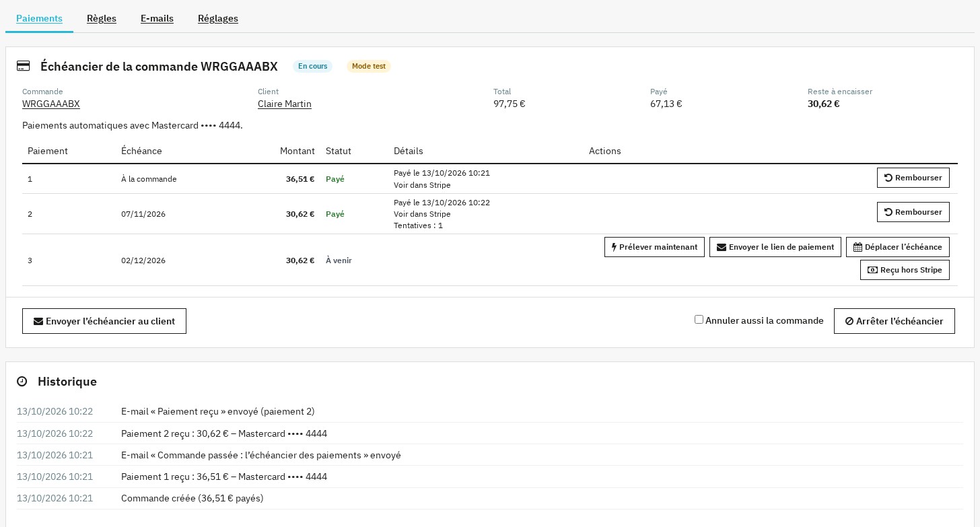Stop the schedule with Arrêter l'échéancier
This screenshot has width=980, height=527.
tap(895, 321)
